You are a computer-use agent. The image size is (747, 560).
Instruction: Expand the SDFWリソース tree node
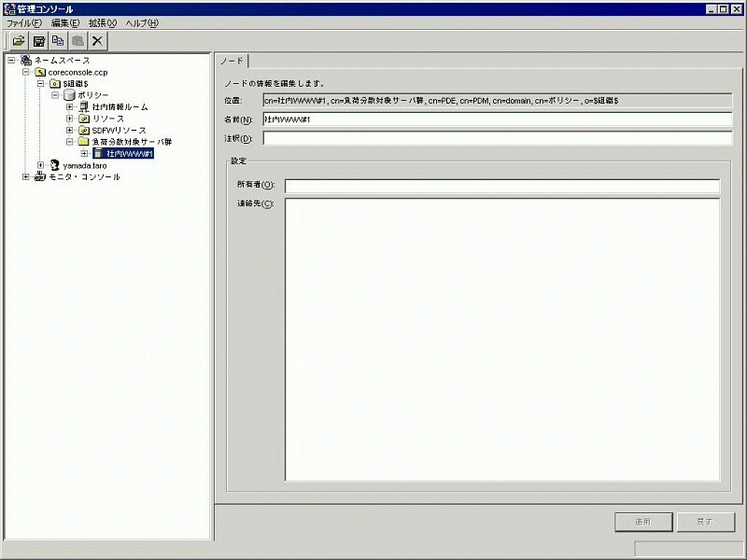pyautogui.click(x=70, y=131)
